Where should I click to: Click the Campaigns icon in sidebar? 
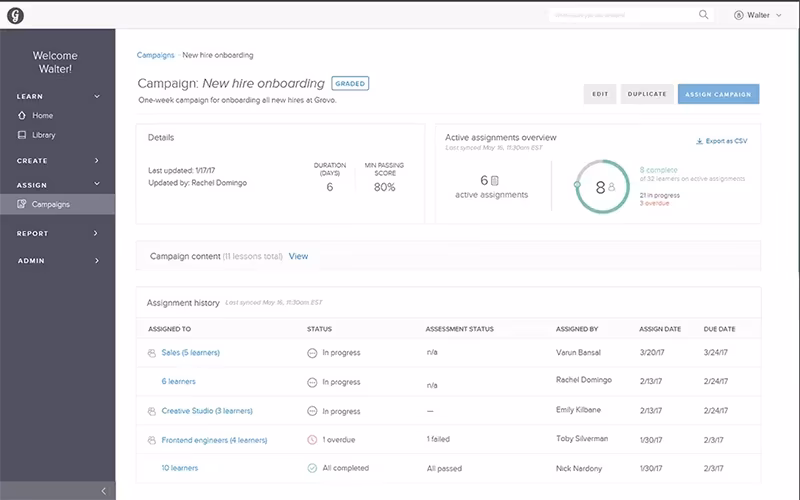(22, 204)
